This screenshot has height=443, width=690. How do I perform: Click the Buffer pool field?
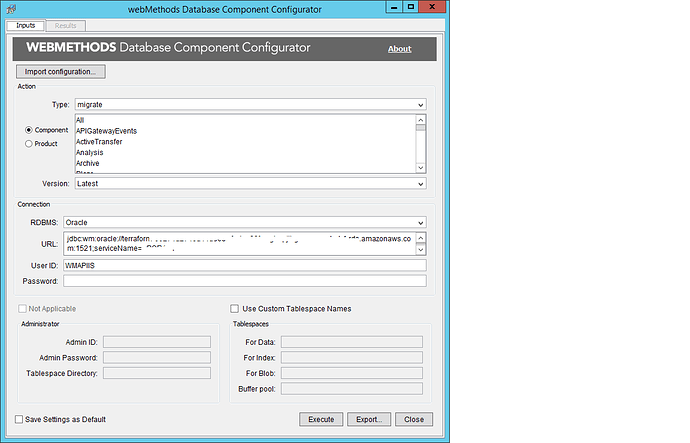pyautogui.click(x=352, y=389)
